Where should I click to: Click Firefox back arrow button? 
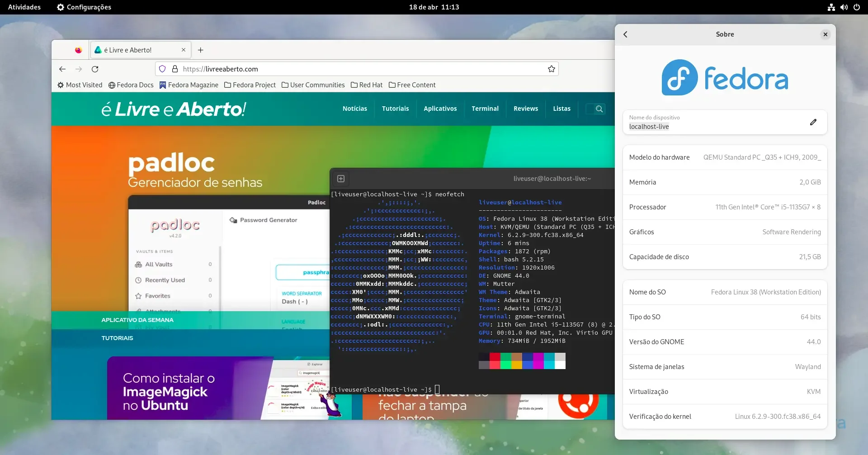pos(62,69)
